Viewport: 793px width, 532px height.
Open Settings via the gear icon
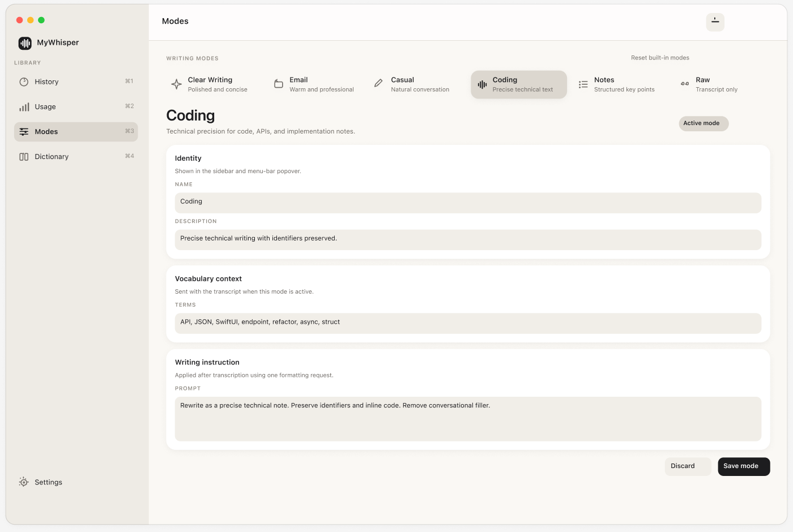[24, 482]
